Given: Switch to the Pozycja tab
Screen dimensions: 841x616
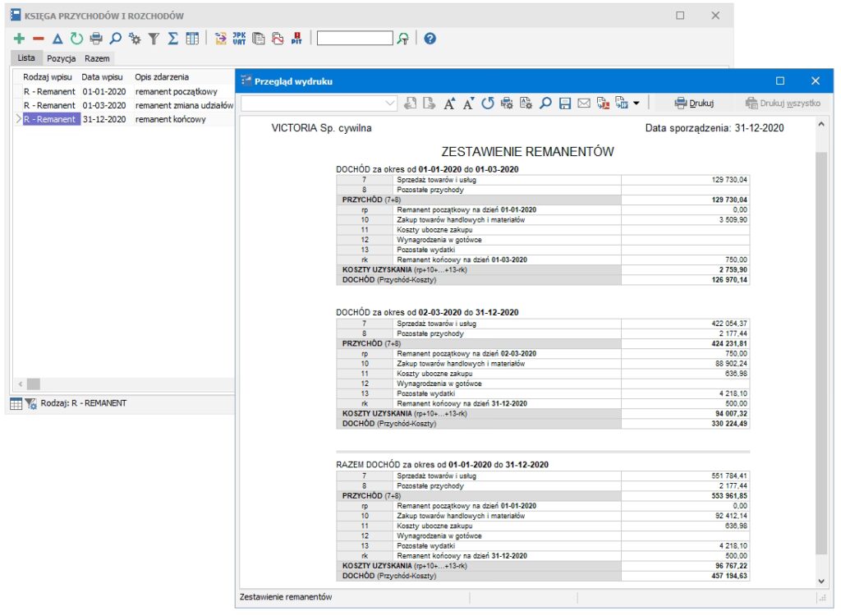Looking at the screenshot, I should 62,58.
